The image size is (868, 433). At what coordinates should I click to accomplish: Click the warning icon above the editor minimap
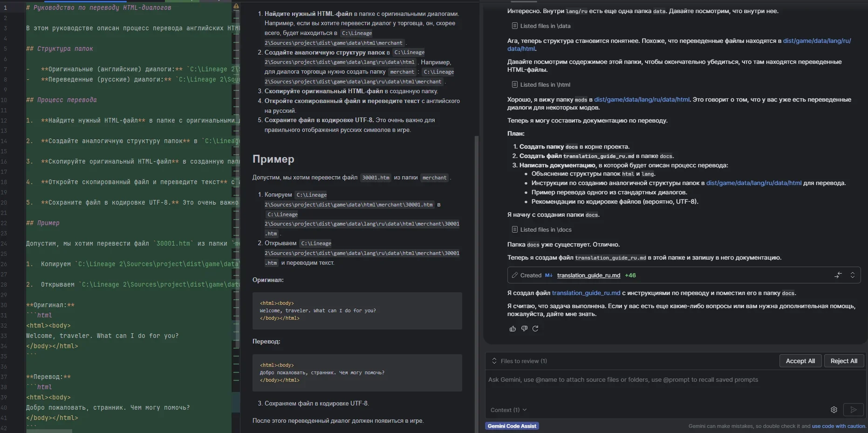(x=237, y=6)
